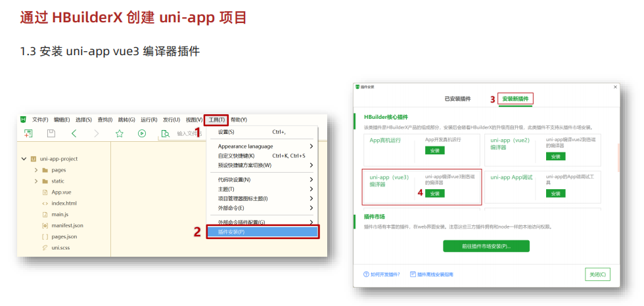Click the pages.json brackets icon
Image resolution: width=644 pixels, height=306 pixels.
tap(45, 236)
